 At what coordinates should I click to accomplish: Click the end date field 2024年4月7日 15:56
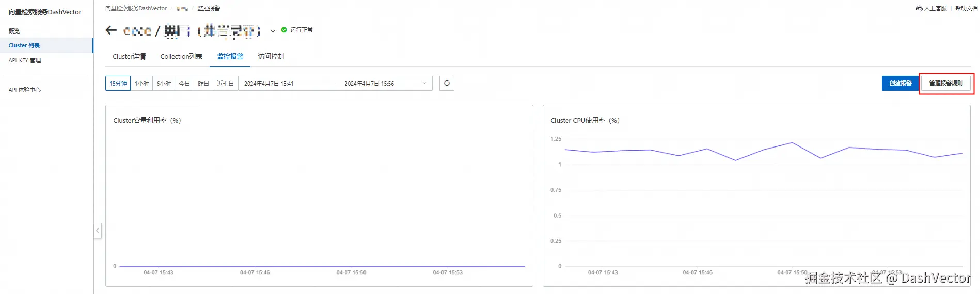click(x=369, y=84)
